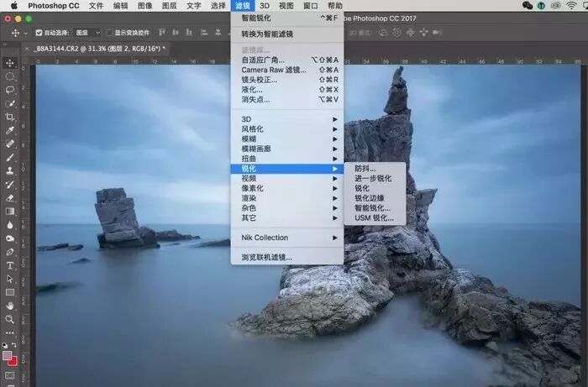Select the Clone Stamp tool

(10, 171)
